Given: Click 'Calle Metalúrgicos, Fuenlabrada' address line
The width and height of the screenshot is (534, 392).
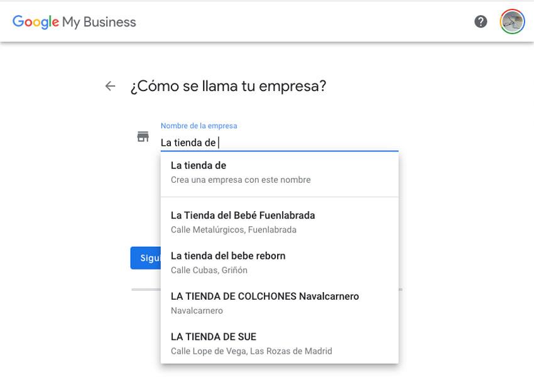Looking at the screenshot, I should click(x=234, y=230).
